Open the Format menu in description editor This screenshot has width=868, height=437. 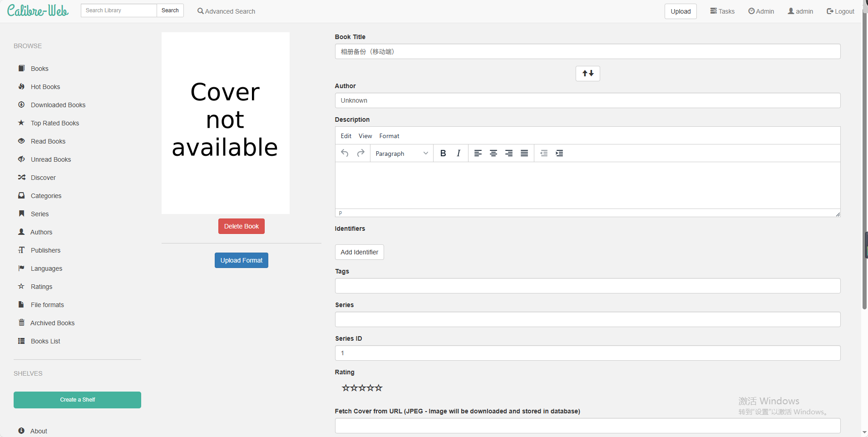389,136
